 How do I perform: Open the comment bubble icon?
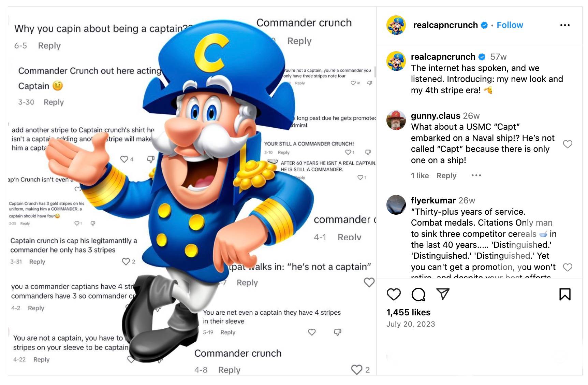(x=418, y=294)
